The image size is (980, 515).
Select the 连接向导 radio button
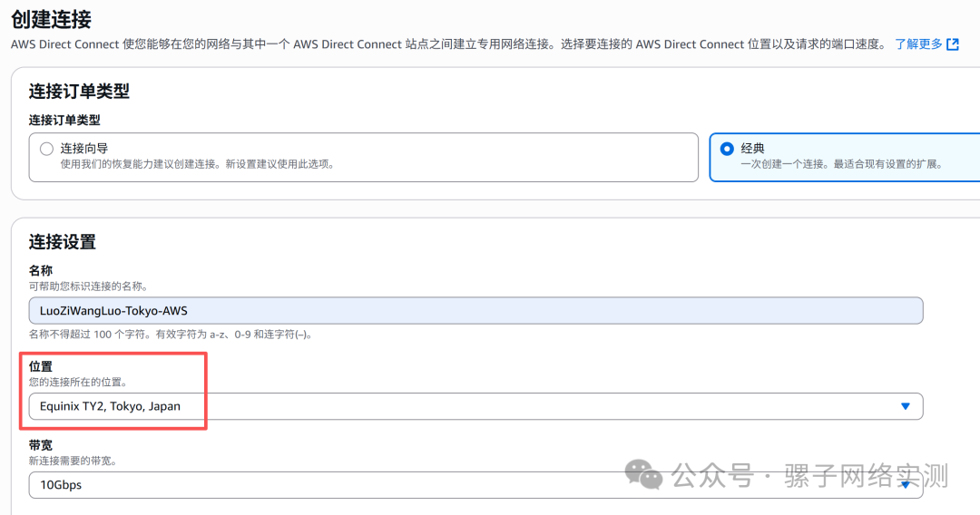pos(46,149)
